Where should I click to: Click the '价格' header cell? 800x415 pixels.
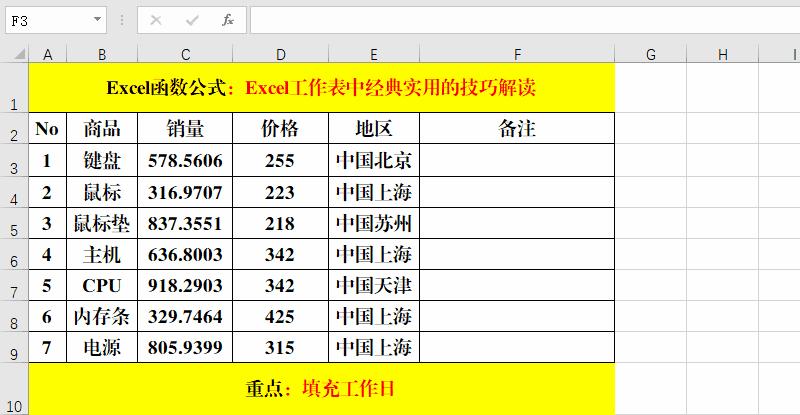281,128
